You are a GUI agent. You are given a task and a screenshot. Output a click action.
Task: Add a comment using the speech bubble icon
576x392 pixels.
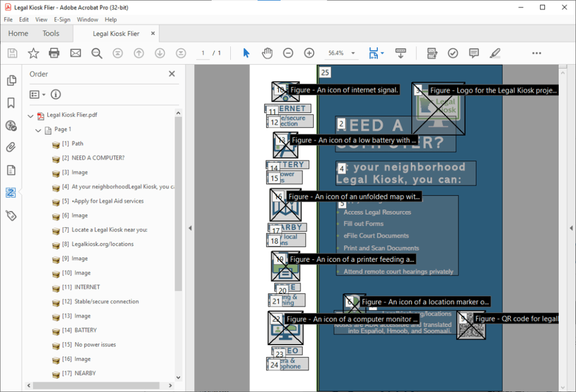click(x=474, y=52)
